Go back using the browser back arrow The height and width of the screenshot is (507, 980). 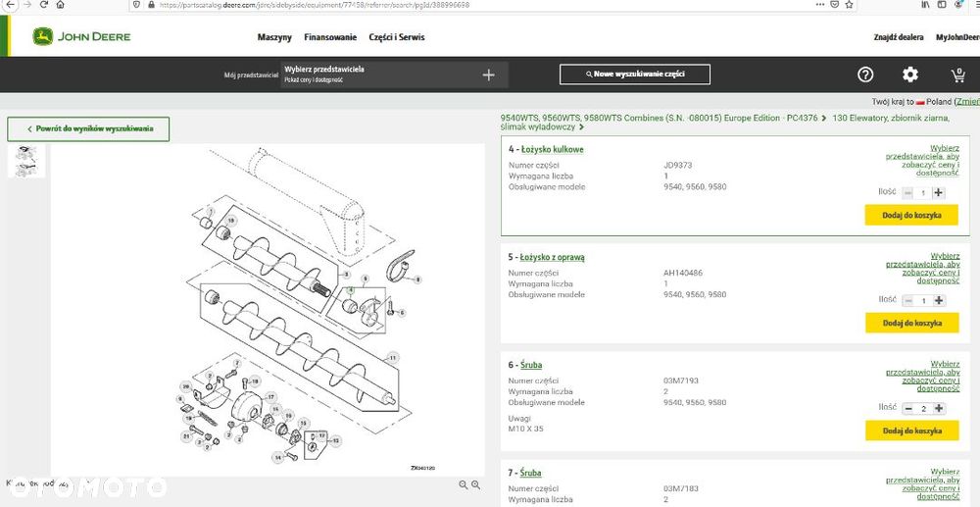pyautogui.click(x=10, y=4)
